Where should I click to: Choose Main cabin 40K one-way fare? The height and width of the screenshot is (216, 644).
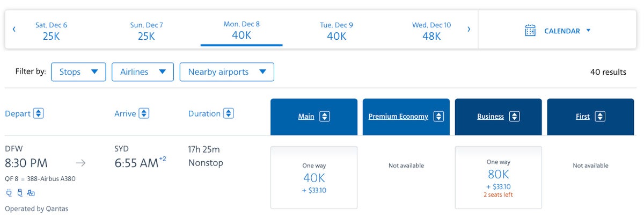[x=314, y=177]
